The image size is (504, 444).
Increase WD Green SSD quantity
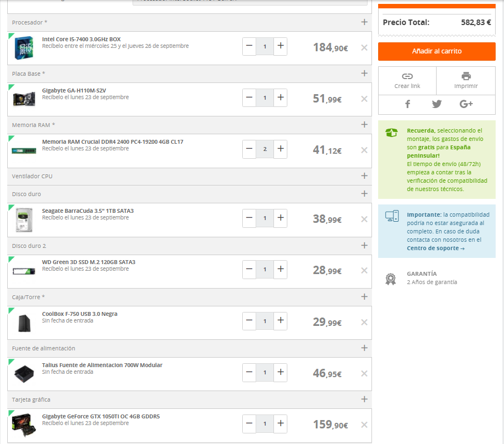coord(280,269)
